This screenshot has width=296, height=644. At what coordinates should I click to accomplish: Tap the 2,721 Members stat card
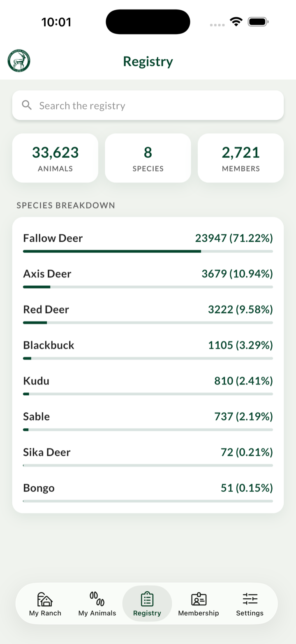click(x=241, y=158)
